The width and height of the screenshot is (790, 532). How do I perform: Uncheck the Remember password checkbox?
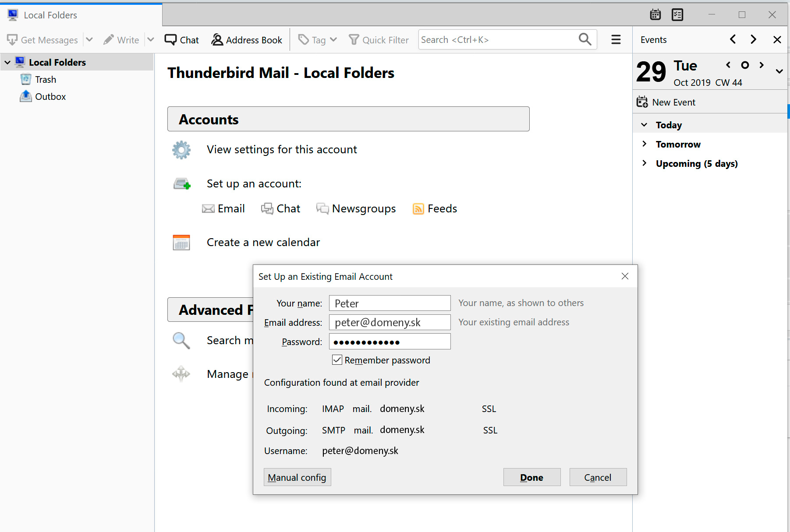337,360
